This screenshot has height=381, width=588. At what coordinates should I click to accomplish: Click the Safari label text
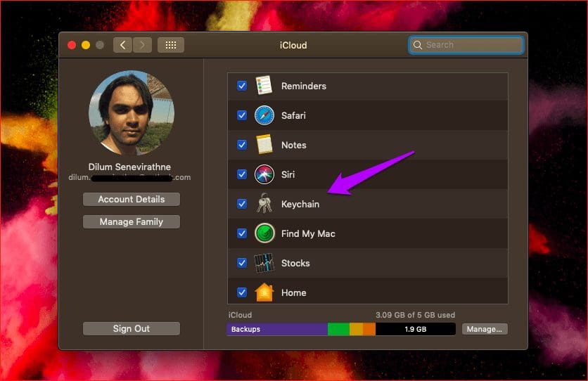pos(293,115)
